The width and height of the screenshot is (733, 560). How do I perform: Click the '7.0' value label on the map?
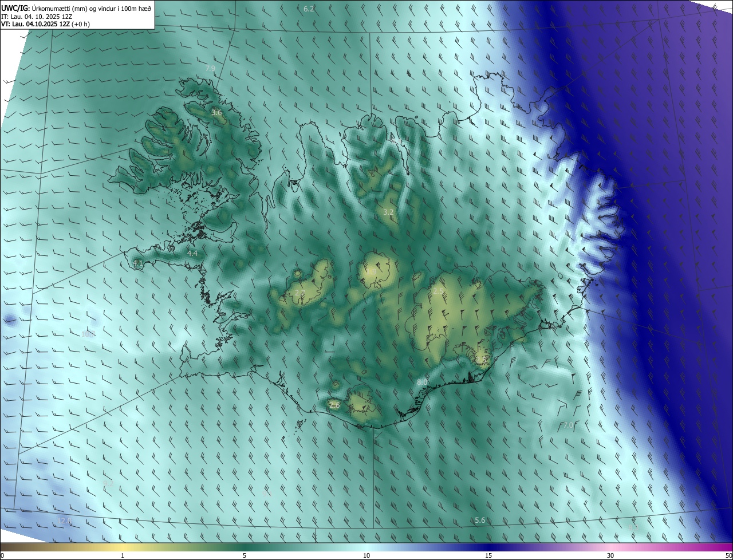(568, 425)
